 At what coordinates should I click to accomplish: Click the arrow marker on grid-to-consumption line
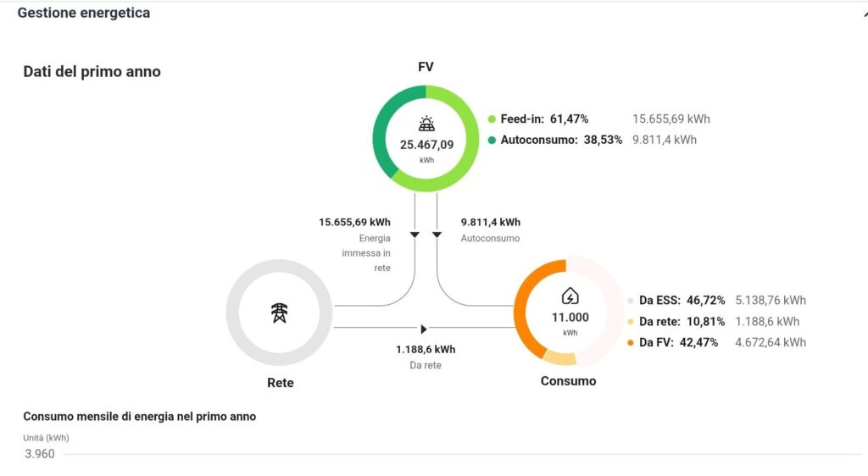tap(424, 329)
